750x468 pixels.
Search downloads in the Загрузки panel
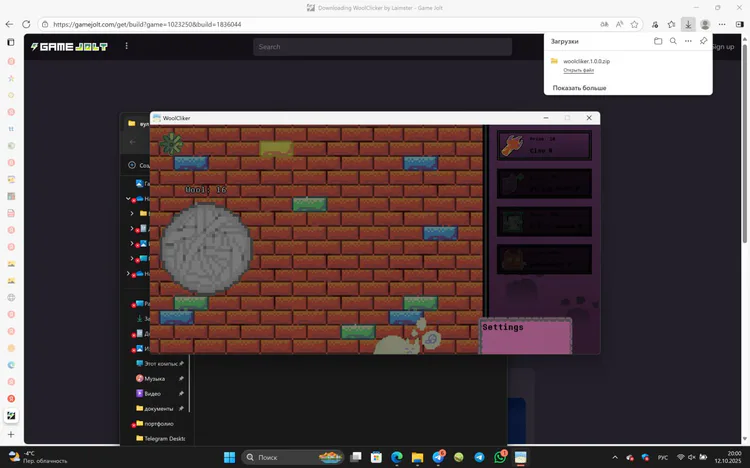(673, 41)
